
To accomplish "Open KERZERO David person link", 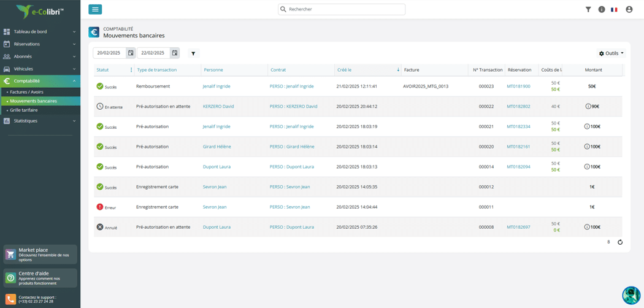I will tap(218, 106).
